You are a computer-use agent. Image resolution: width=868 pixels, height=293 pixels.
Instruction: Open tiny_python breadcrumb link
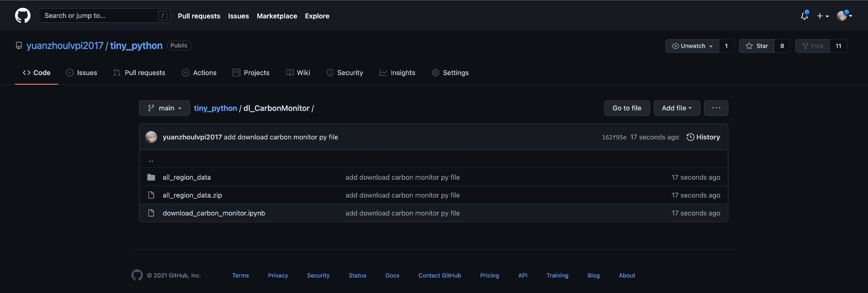coord(215,108)
